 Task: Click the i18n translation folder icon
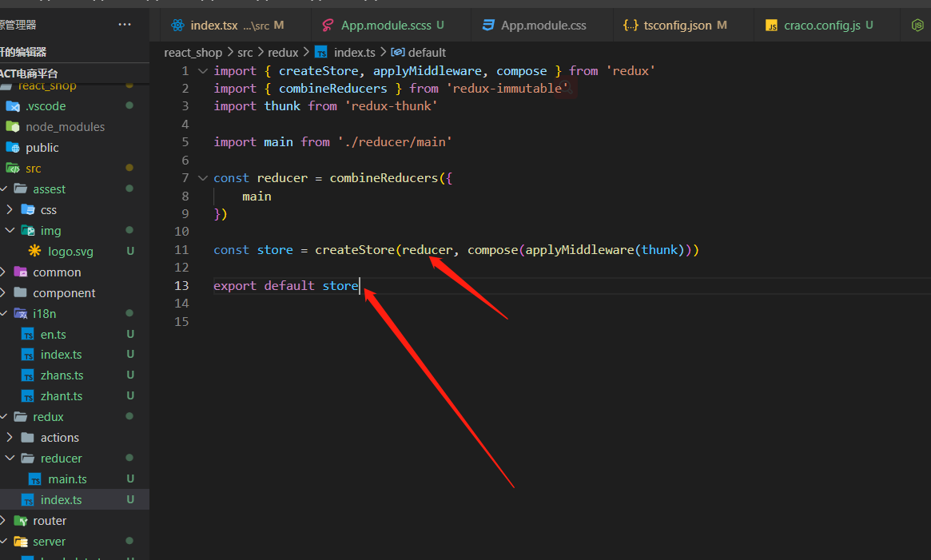pyautogui.click(x=20, y=314)
